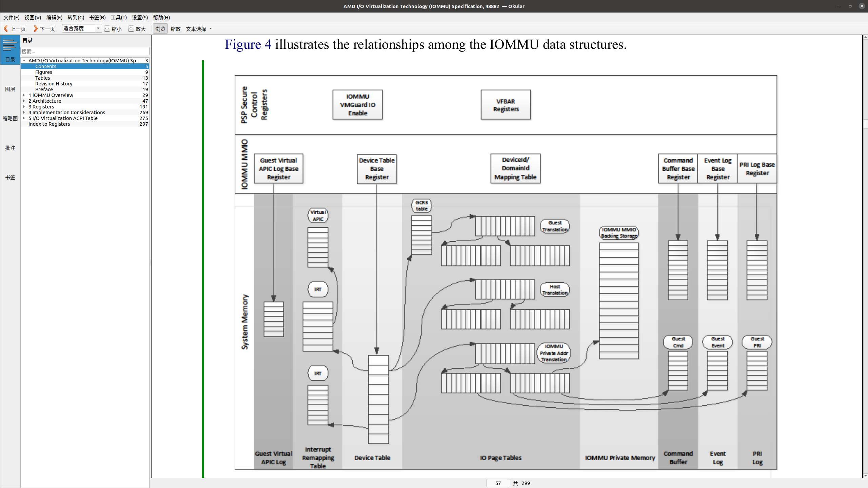Click the page number box showing 57
Viewport: 868px width, 488px height.
point(498,483)
